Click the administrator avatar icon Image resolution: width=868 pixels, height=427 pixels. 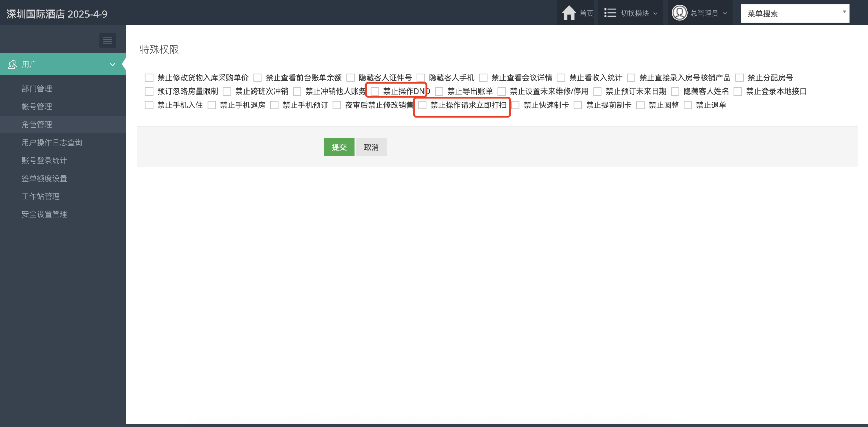679,13
